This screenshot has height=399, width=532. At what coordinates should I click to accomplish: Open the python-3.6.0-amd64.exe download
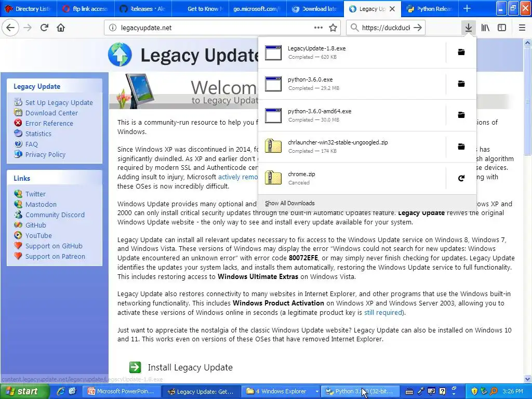coord(352,115)
